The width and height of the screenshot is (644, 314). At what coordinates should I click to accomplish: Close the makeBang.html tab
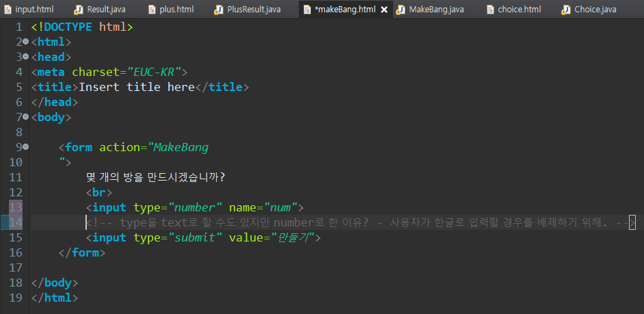pos(384,10)
